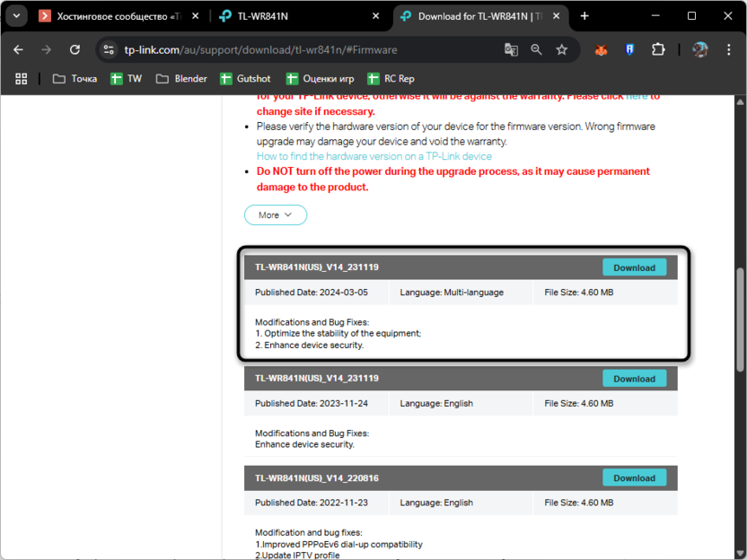Click '1. Optimize the stability of the equipment;'
747x560 pixels.
pyautogui.click(x=338, y=333)
